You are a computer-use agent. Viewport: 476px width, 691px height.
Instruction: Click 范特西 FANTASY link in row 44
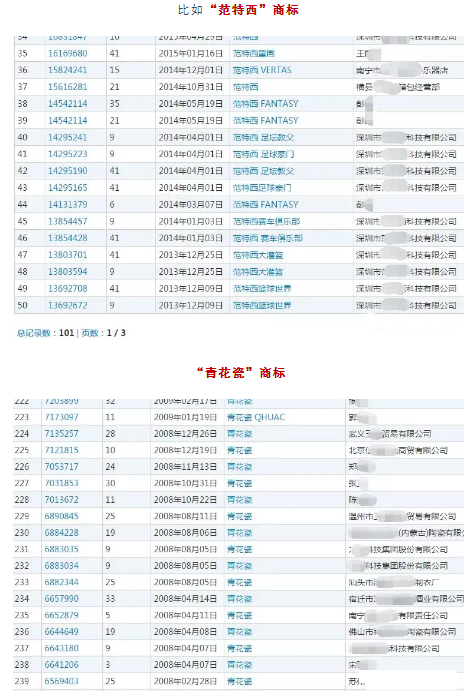pyautogui.click(x=265, y=204)
